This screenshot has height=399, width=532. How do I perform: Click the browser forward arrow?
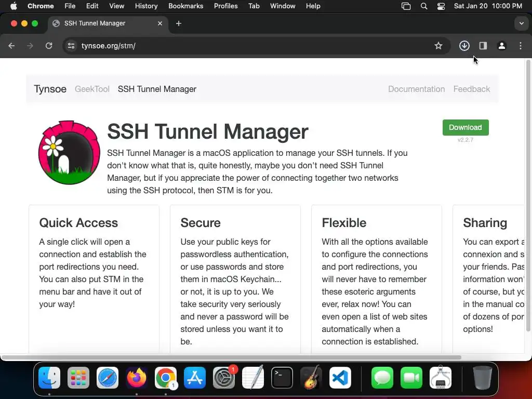(30, 46)
